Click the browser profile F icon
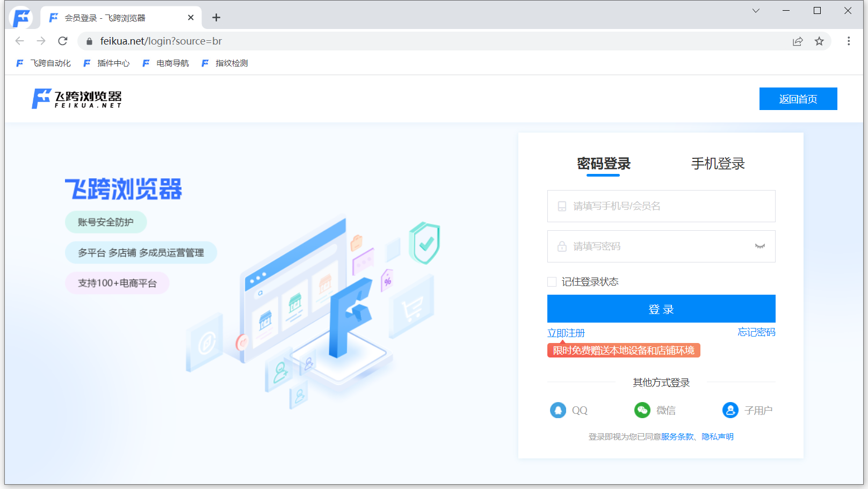 pyautogui.click(x=21, y=18)
